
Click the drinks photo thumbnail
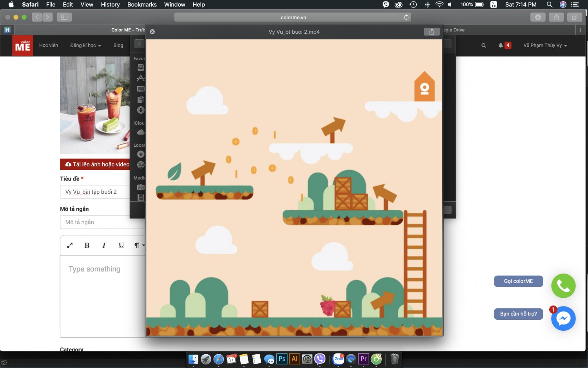click(95, 105)
